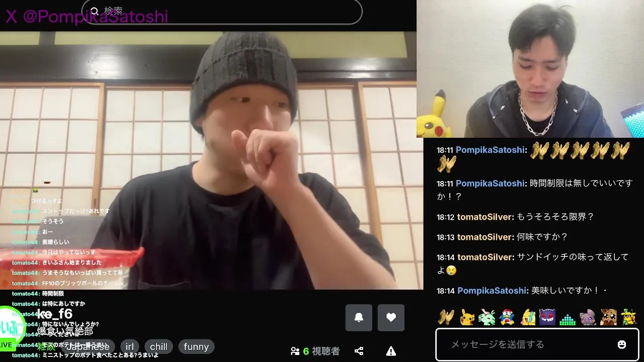Open tomatoSilver's username in chat
The height and width of the screenshot is (362, 644).
(486, 217)
